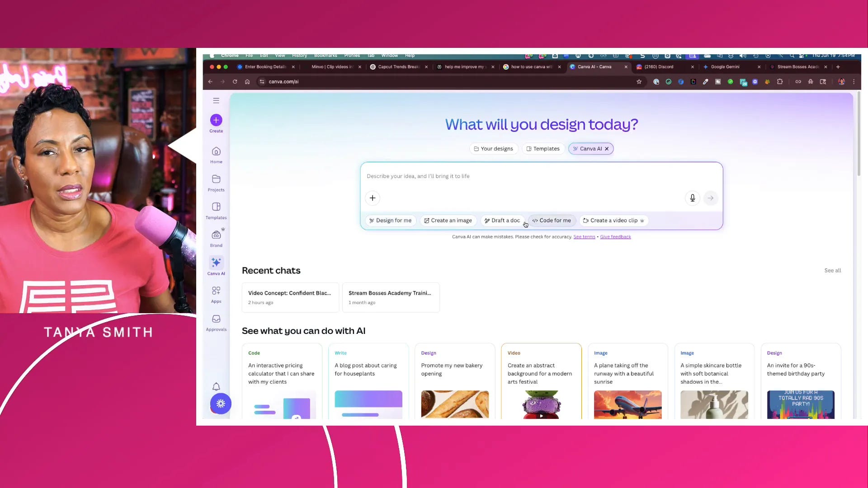Open Video Concept: Confident Blac... chat

coord(290,297)
